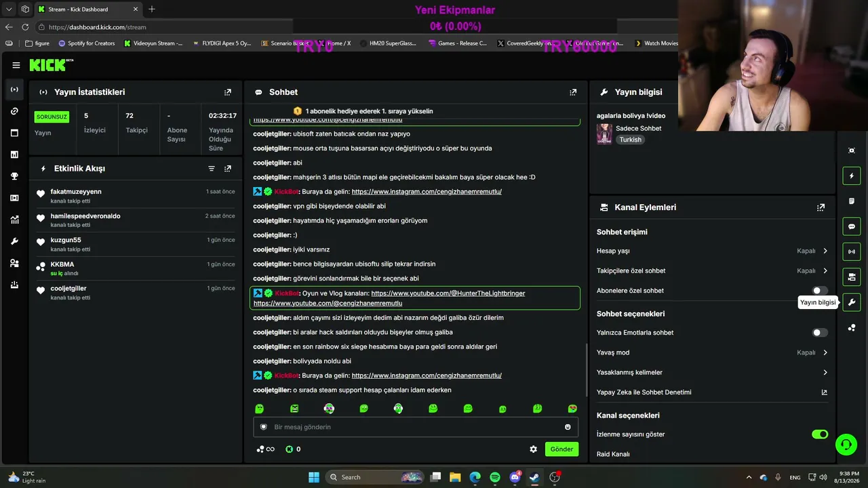The image size is (868, 488).
Task: Click the stream category thumbnail image
Action: pos(604,134)
